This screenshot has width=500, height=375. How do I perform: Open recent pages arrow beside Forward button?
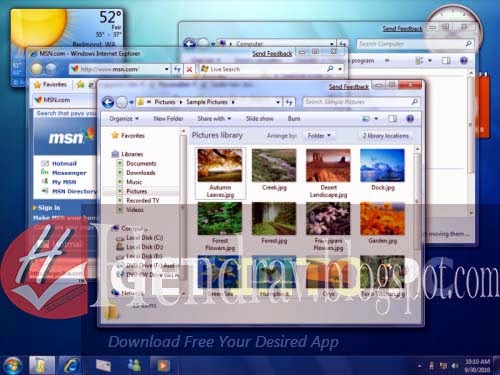point(132,102)
